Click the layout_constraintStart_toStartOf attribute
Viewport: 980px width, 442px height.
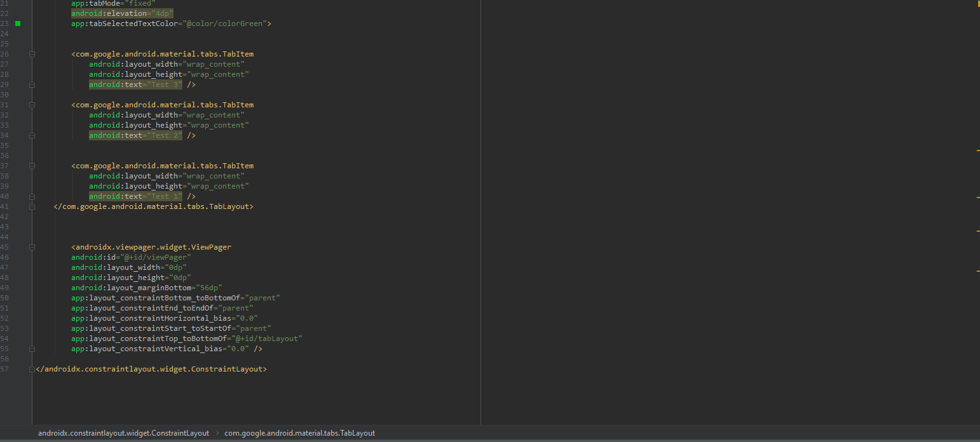point(151,328)
